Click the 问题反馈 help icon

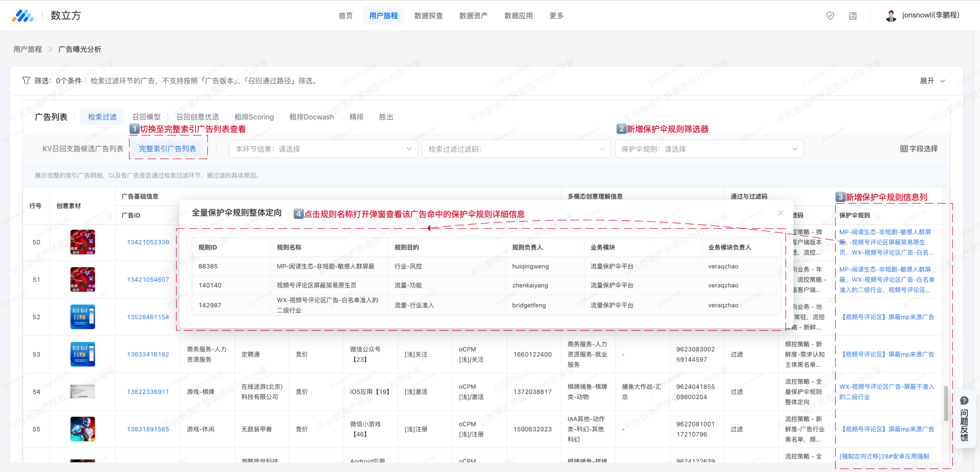pos(964,401)
